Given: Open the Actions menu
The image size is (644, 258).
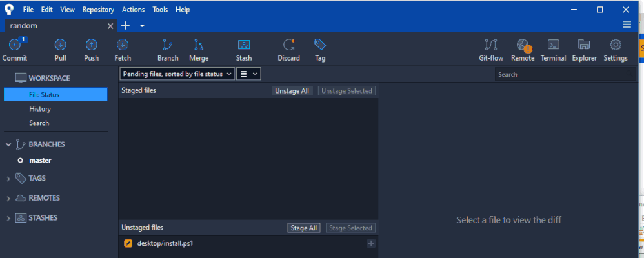Looking at the screenshot, I should point(133,10).
